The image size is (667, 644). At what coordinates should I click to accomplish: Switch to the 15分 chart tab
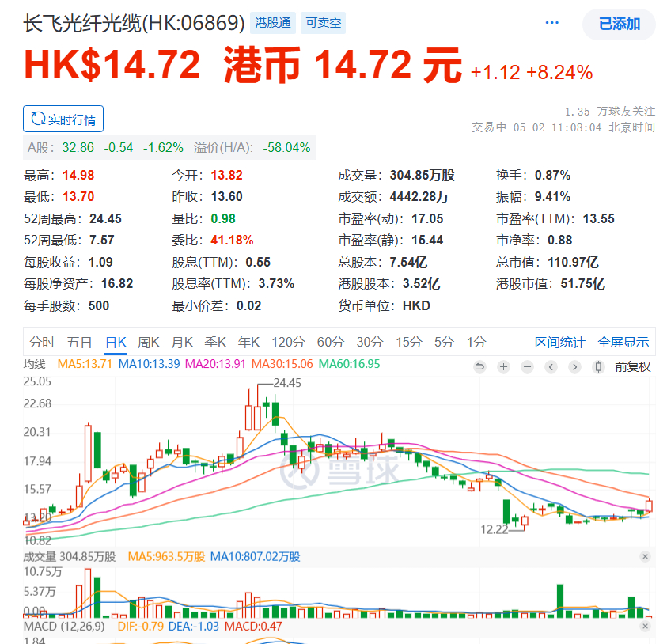click(409, 342)
